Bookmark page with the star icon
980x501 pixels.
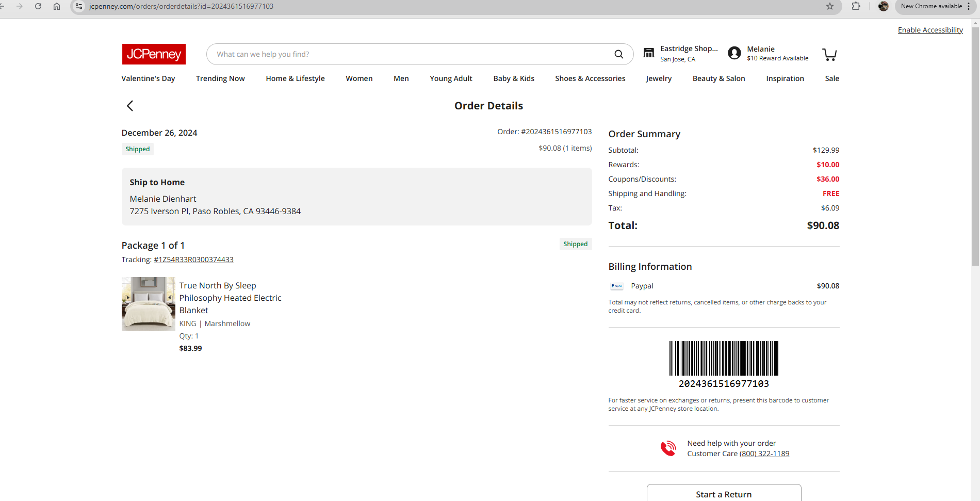830,6
